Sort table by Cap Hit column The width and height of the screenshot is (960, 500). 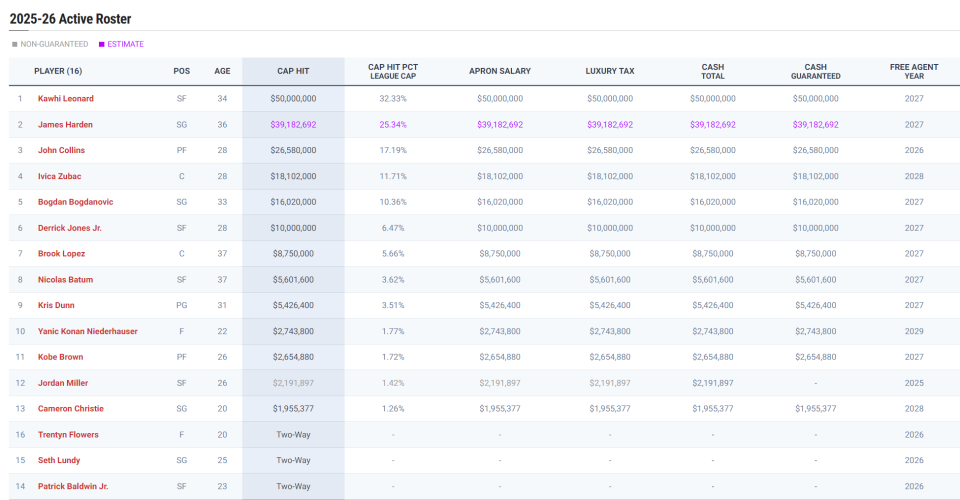coord(293,71)
